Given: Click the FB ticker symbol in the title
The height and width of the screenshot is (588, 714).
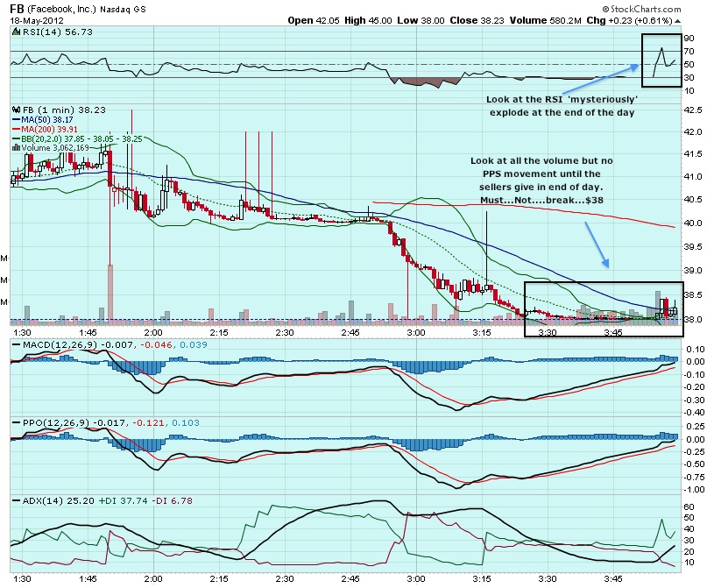Looking at the screenshot, I should point(17,8).
